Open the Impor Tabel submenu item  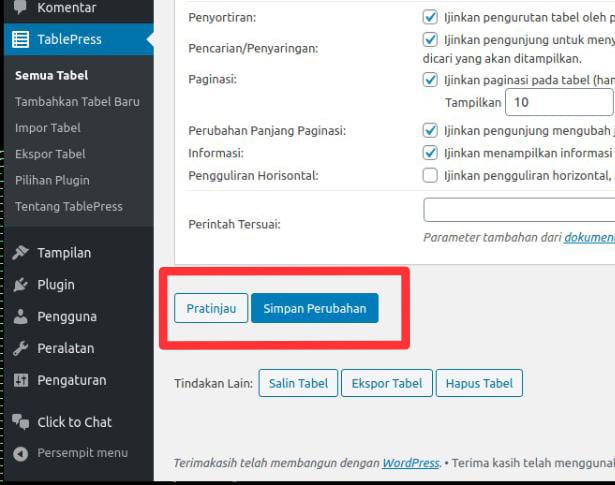pos(48,128)
